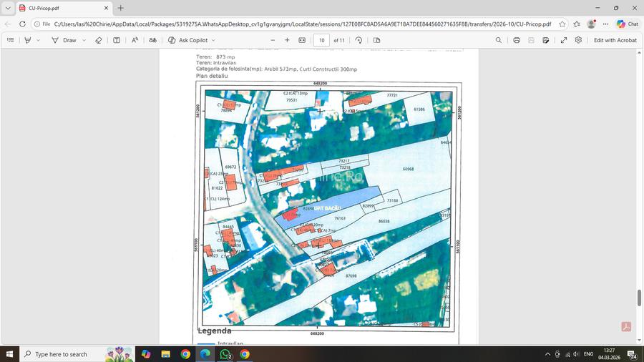Enter full screen mode for the PDF

tap(564, 40)
